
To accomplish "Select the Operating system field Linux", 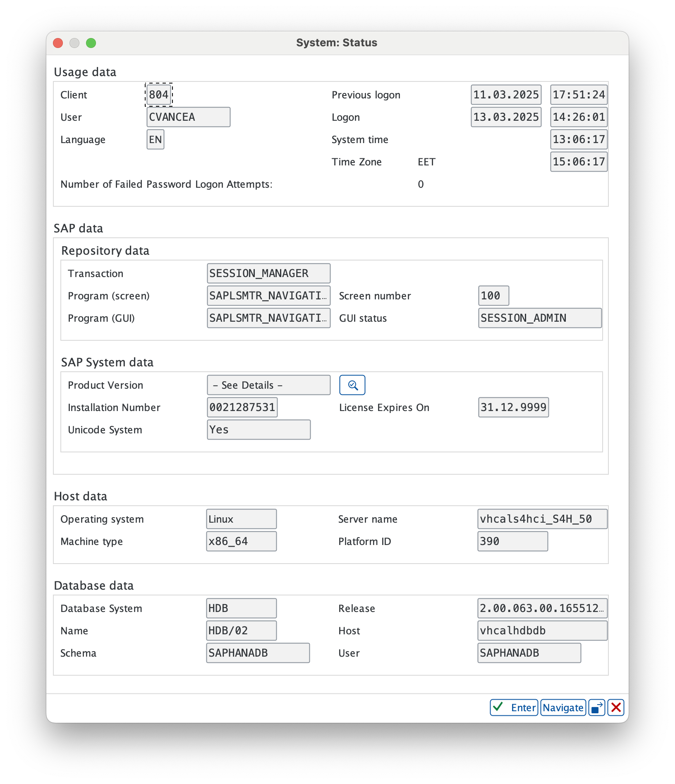I will click(241, 519).
